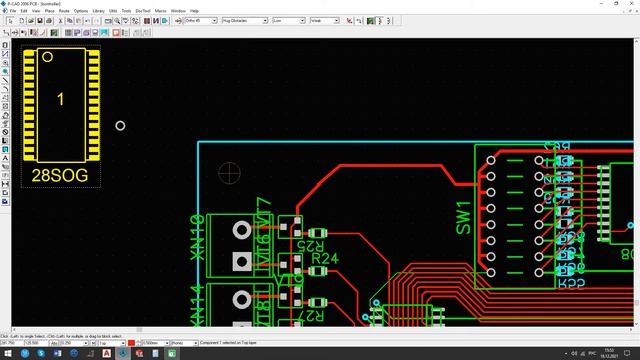This screenshot has width=640, height=360.
Task: Open the File menu
Action: pyautogui.click(x=13, y=11)
